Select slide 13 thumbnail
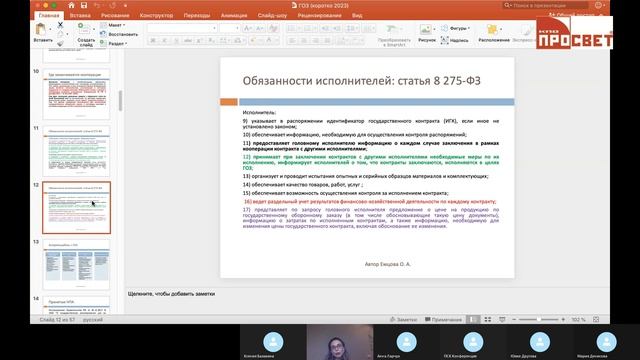The width and height of the screenshot is (640, 360). click(x=76, y=264)
